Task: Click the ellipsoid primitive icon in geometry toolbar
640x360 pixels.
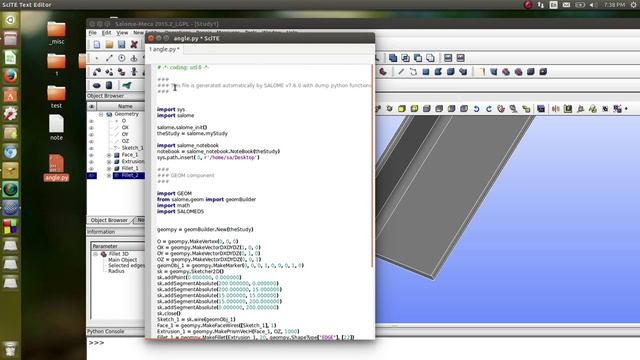Action: 97,85
